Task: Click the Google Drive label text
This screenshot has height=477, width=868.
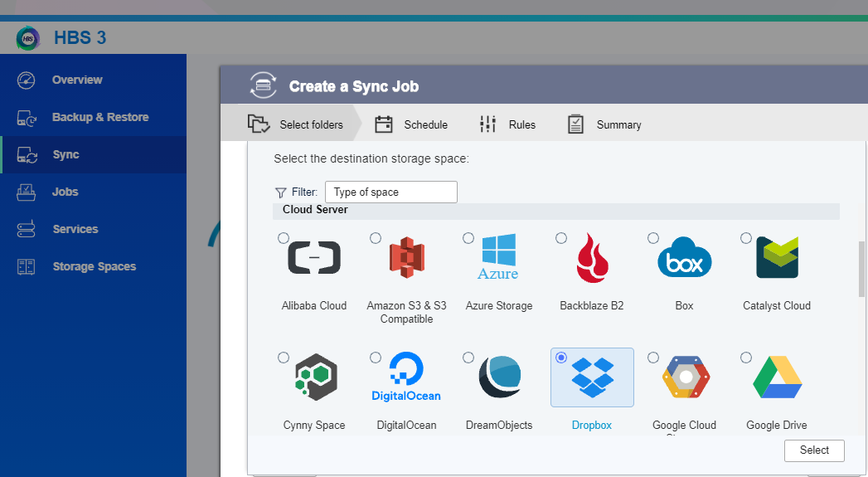Action: click(777, 426)
